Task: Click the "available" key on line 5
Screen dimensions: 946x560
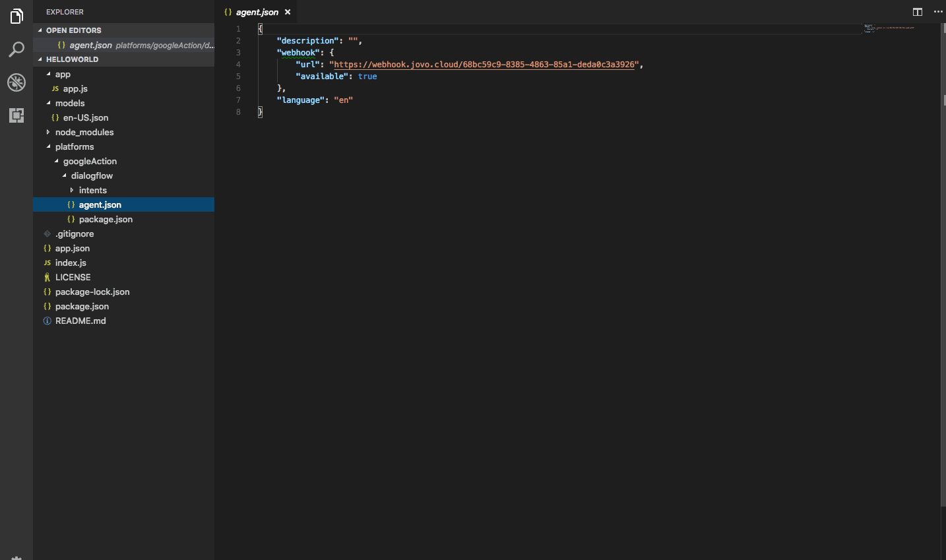Action: tap(322, 77)
